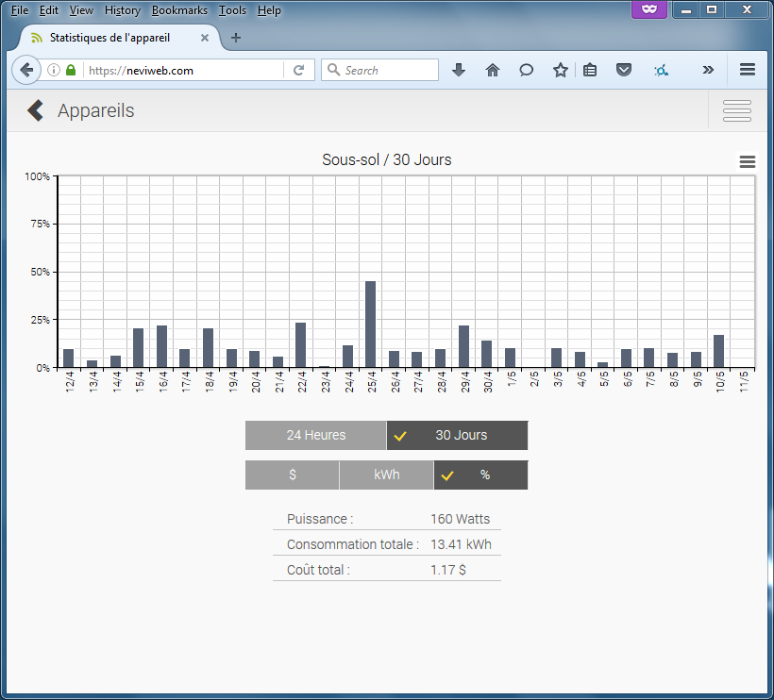The height and width of the screenshot is (700, 774).
Task: Switch chart to 24 Heures view
Action: 315,435
